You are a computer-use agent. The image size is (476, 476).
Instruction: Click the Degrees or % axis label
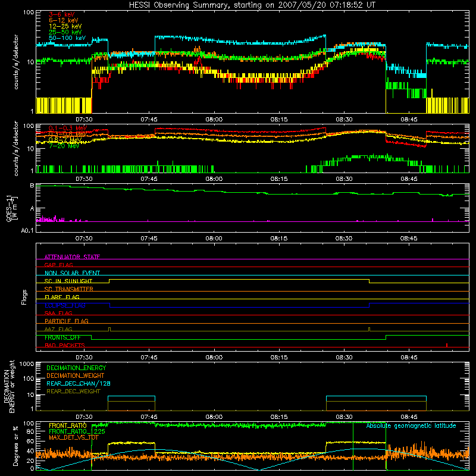15,446
